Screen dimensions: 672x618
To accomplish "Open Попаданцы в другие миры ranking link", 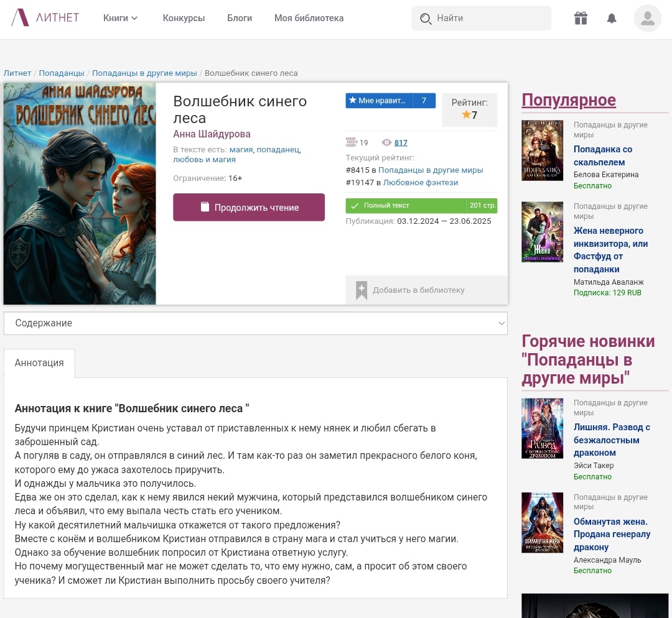I will click(431, 170).
